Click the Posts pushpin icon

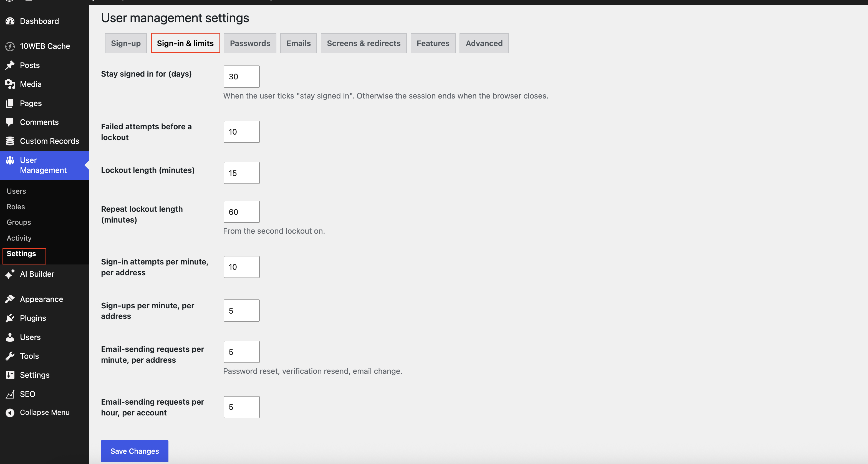10,65
